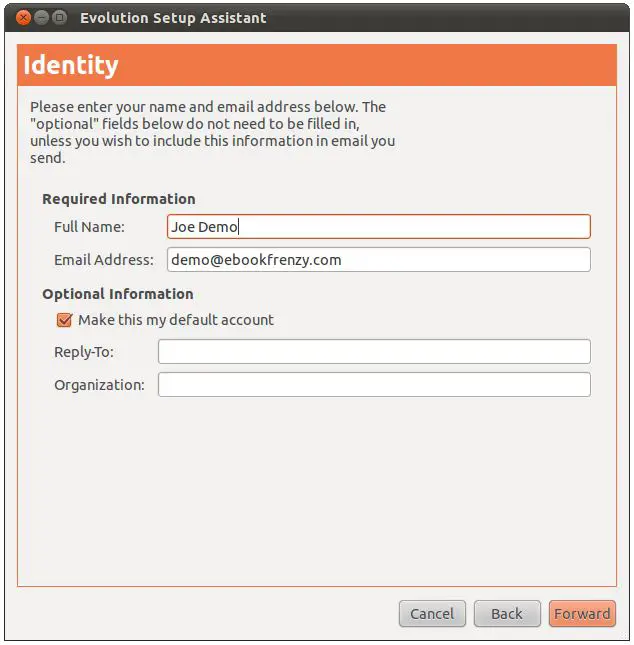Screen dimensions: 634x645
Task: Click the orange Identity page header
Action: point(317,66)
